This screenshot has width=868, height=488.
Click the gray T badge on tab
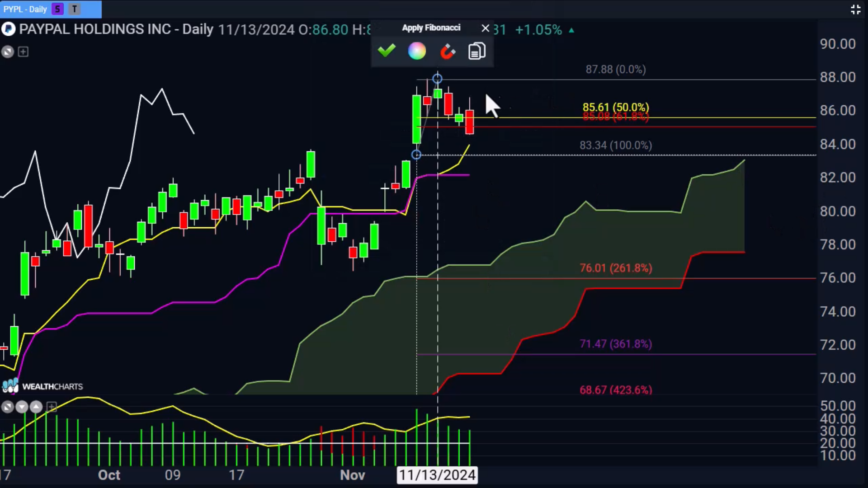click(75, 9)
